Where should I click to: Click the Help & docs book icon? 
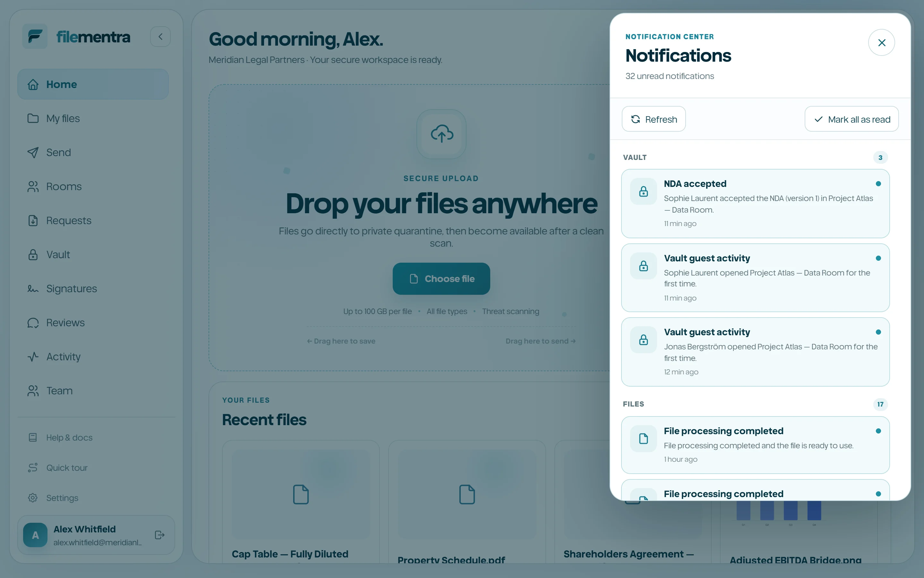pos(33,437)
